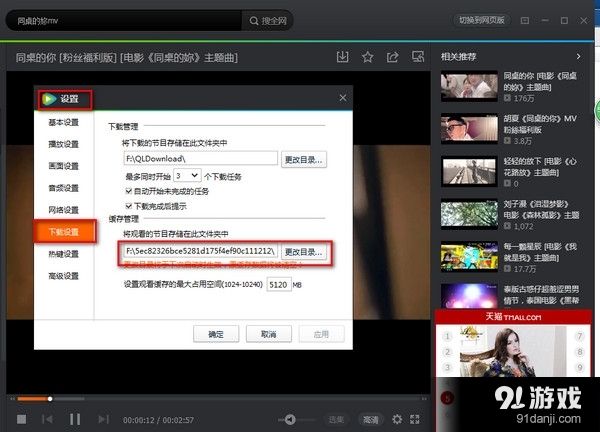Open thumbnail of 胡夏 MV 3.8万 video

pos(469,129)
